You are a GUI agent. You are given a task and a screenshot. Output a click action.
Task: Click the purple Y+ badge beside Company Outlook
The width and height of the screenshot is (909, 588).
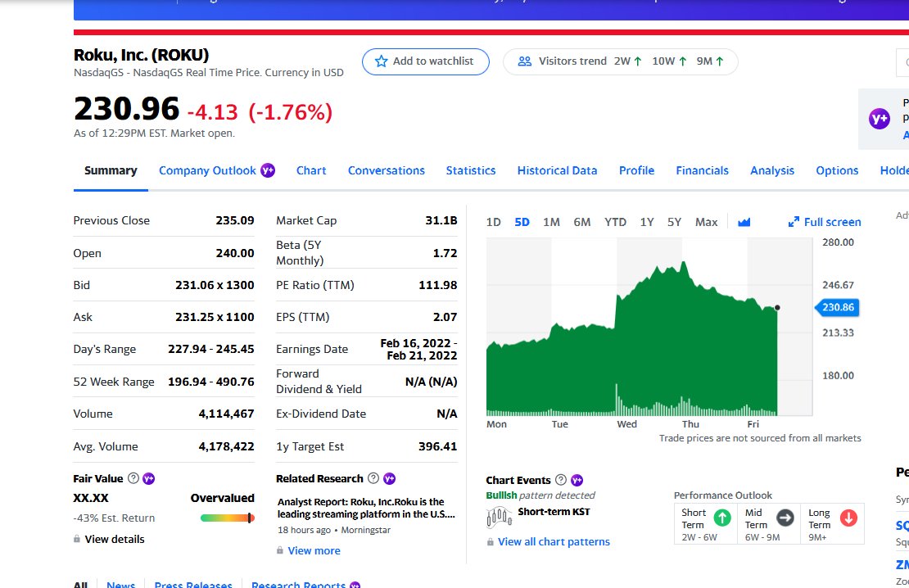pyautogui.click(x=268, y=170)
